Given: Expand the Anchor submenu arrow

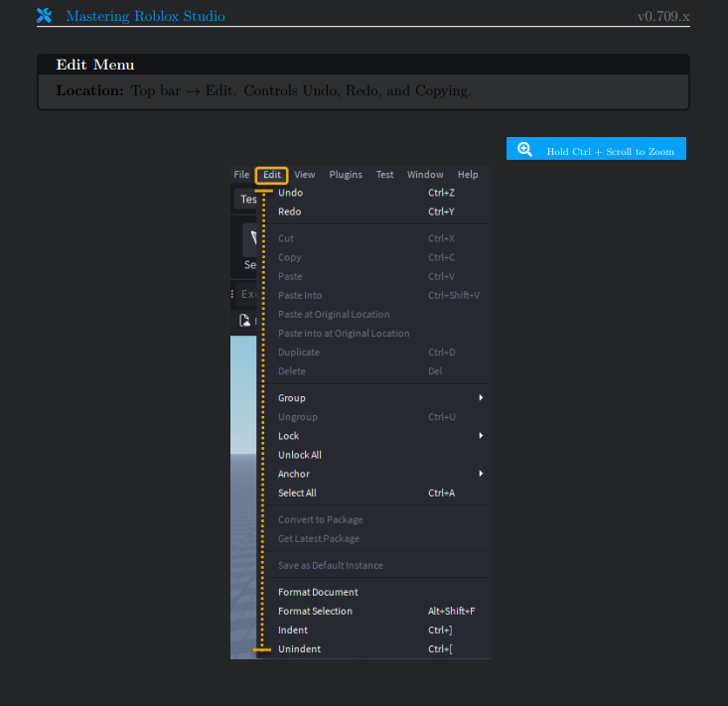Looking at the screenshot, I should (481, 474).
